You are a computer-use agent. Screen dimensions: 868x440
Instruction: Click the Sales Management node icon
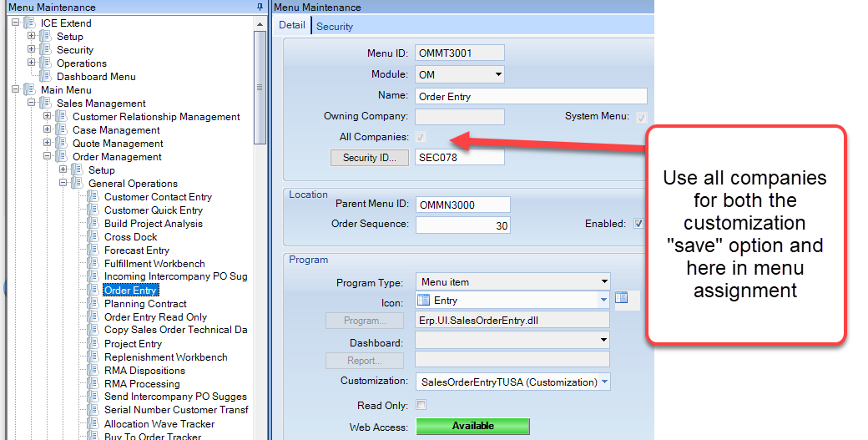[46, 103]
